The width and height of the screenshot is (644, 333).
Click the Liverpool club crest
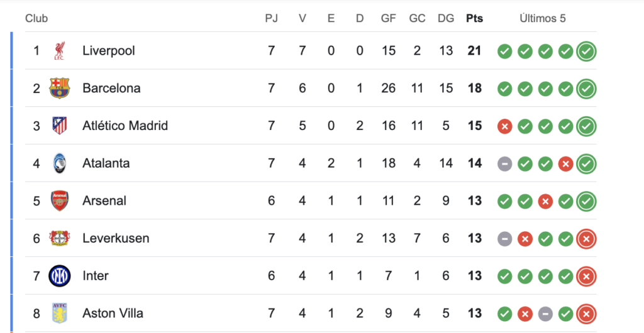60,51
